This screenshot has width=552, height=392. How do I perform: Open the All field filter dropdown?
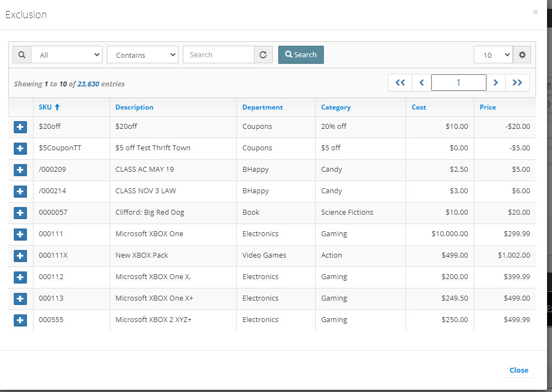(67, 55)
